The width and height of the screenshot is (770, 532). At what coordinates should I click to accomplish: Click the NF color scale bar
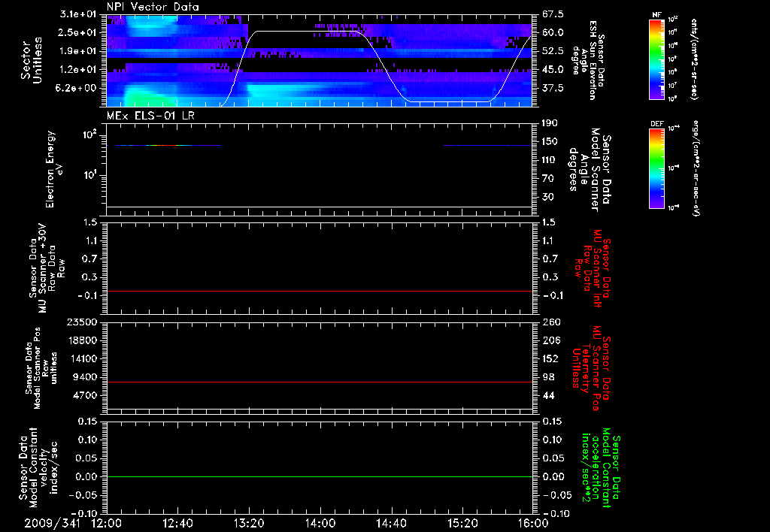pyautogui.click(x=656, y=59)
